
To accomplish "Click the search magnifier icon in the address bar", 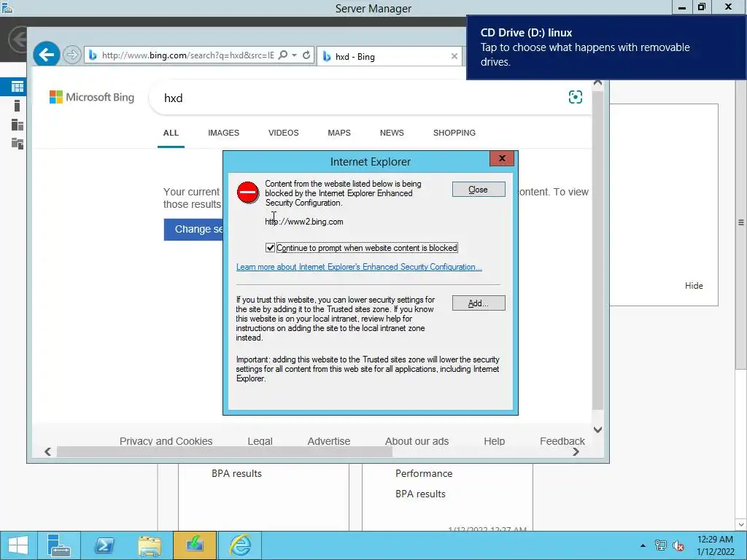I will click(282, 55).
